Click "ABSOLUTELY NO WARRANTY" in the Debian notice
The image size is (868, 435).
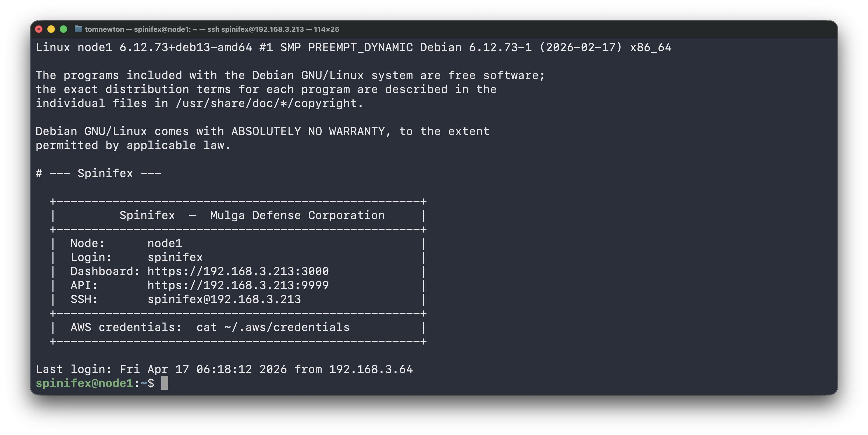click(x=308, y=132)
